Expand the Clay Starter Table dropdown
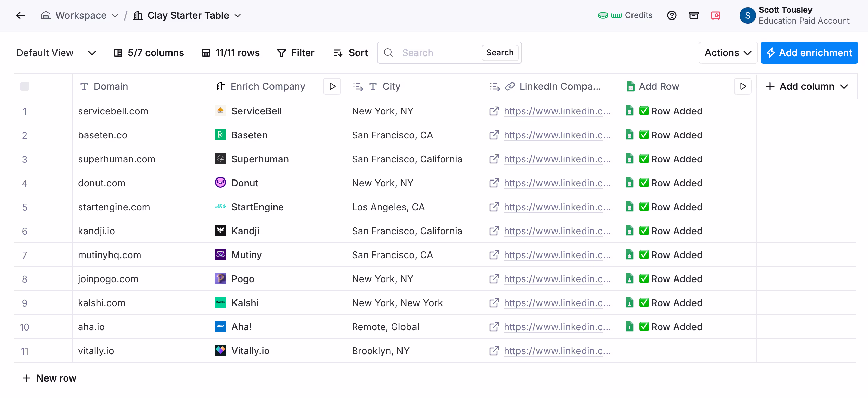The width and height of the screenshot is (868, 398). coord(238,16)
